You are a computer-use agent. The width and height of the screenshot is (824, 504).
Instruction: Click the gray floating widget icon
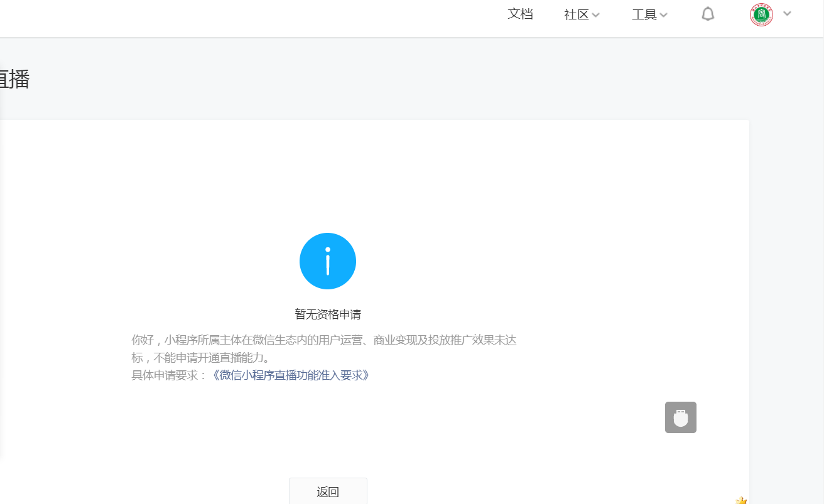pos(681,417)
